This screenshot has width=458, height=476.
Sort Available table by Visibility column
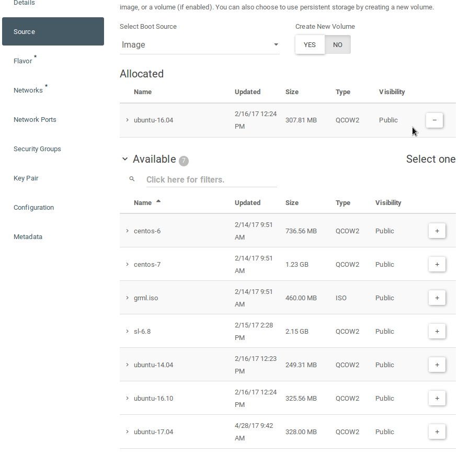click(388, 203)
